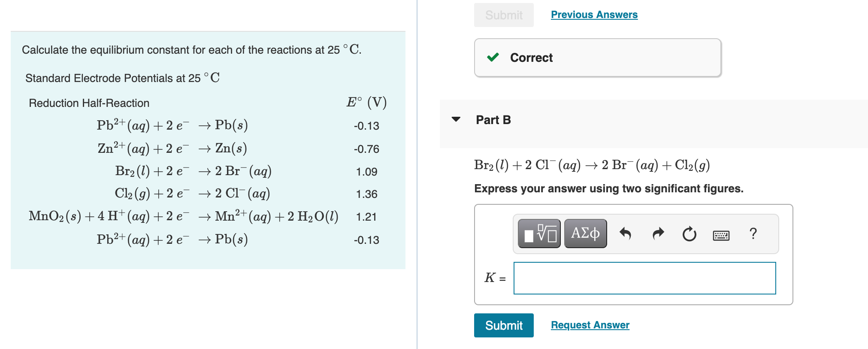Image resolution: width=868 pixels, height=349 pixels.
Task: Click the green checkmark on Correct banner
Action: 493,57
